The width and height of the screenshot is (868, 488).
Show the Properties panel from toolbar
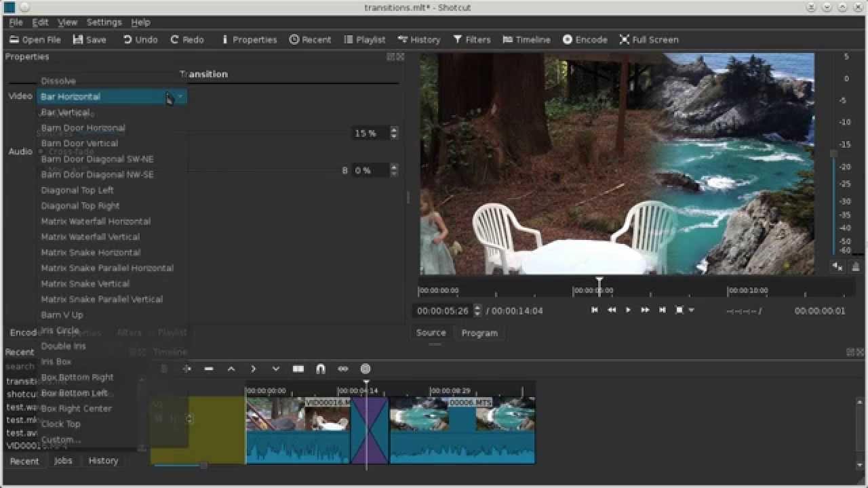coord(249,39)
